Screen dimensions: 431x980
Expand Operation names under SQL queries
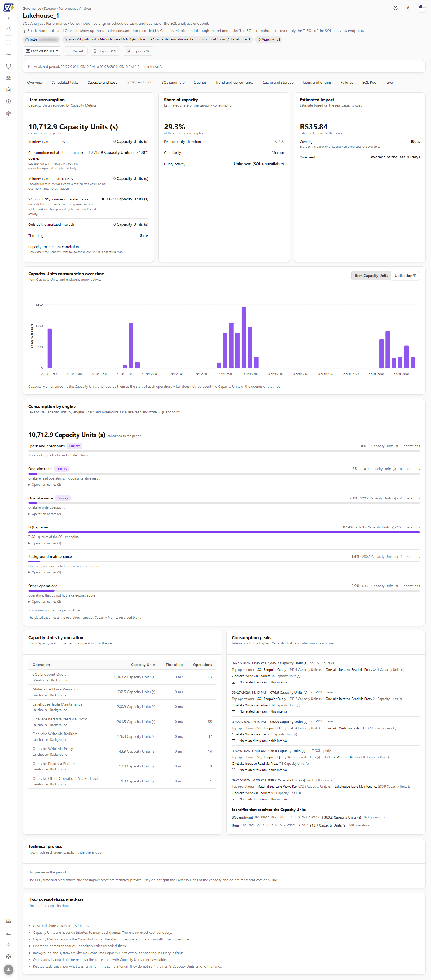(x=44, y=543)
